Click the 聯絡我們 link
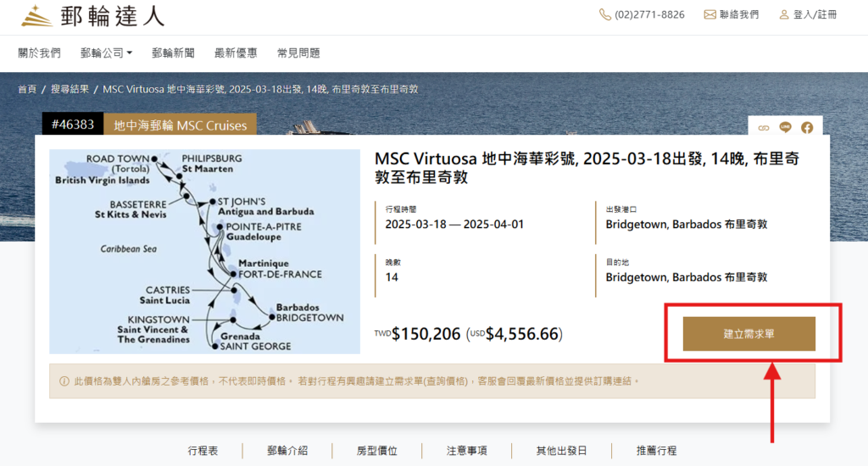Image resolution: width=868 pixels, height=466 pixels. point(739,14)
